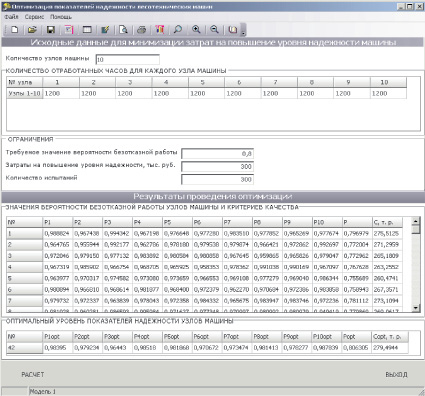Click the print preview toolbar icon
Viewport: 425px width, 396px height.
pyautogui.click(x=123, y=30)
